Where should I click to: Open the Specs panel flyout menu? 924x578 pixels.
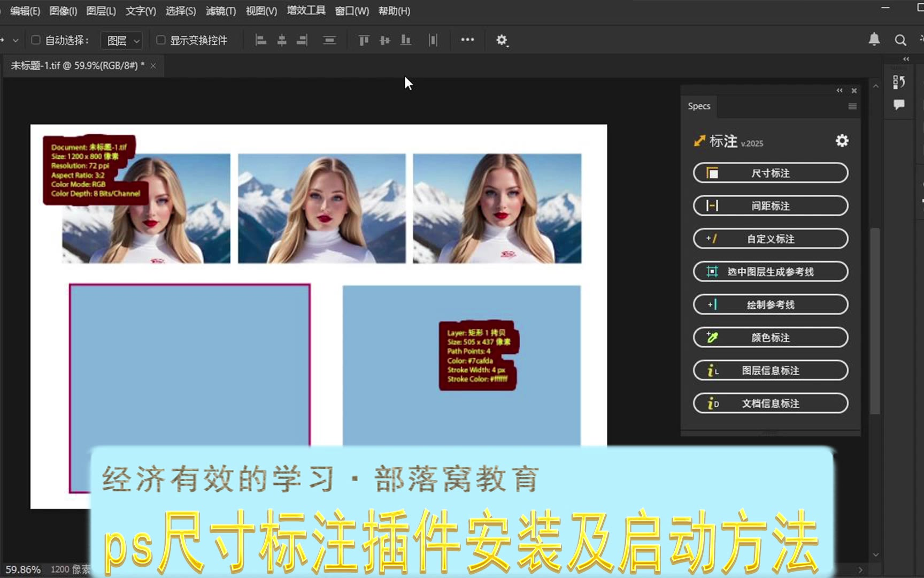coord(852,107)
